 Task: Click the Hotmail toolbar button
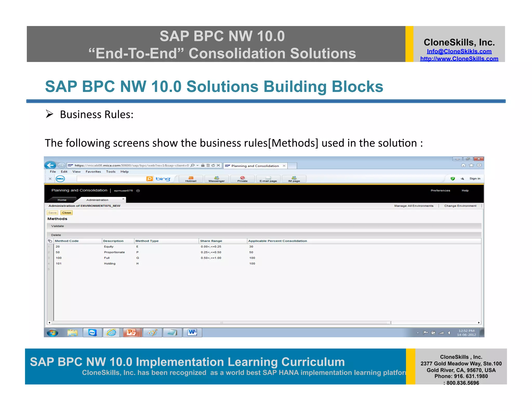191,179
